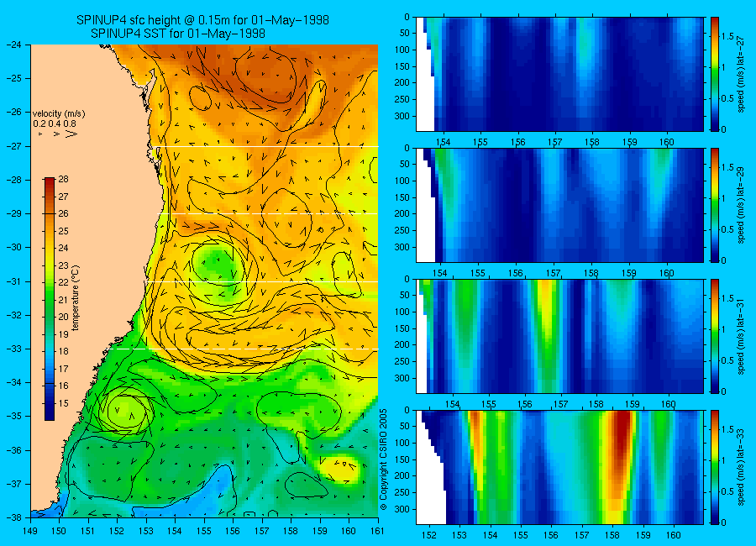Click the yellow-green eddy centre near -35 latitude
The image size is (756, 546).
click(x=124, y=411)
